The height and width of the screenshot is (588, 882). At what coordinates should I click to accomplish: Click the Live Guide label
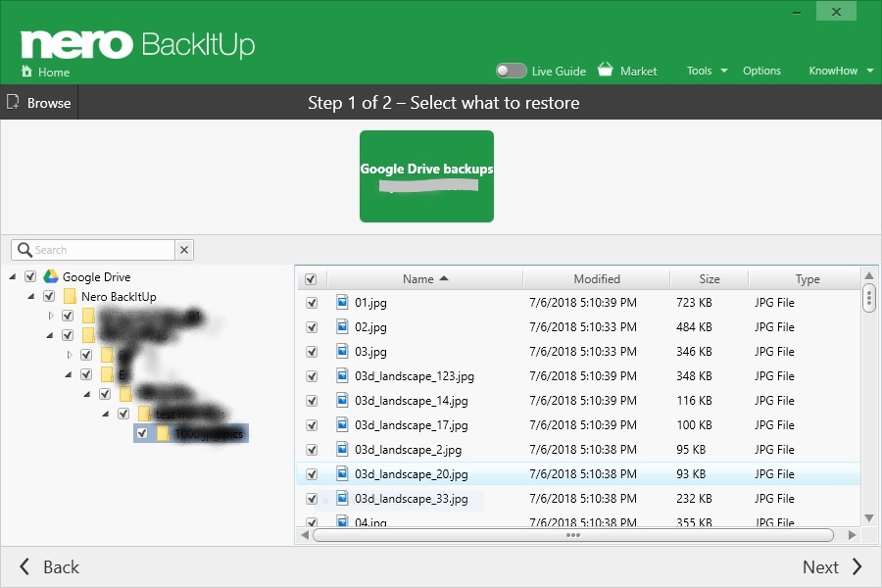559,71
